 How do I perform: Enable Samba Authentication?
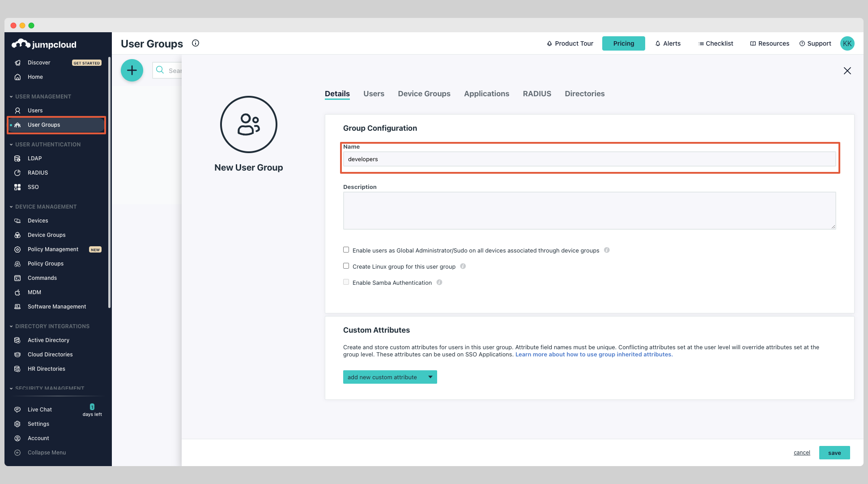[346, 282]
